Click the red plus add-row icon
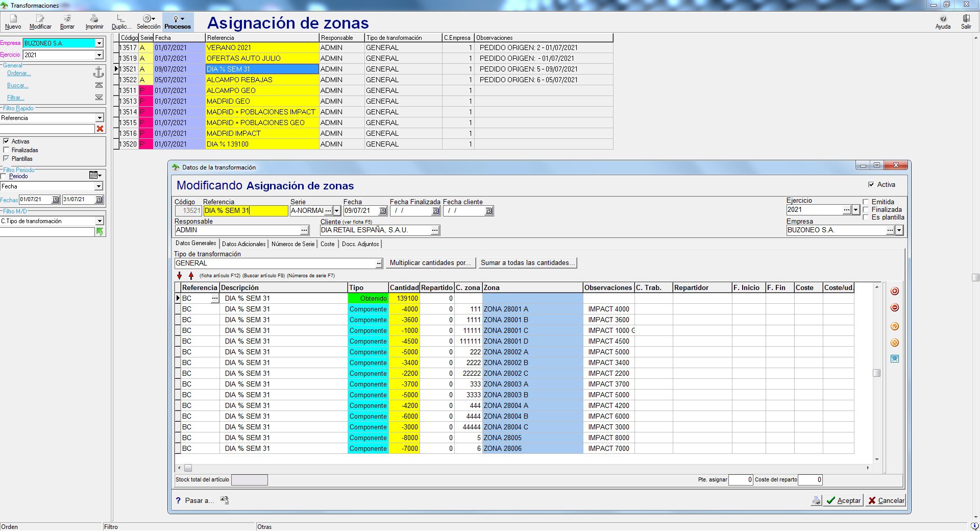 pyautogui.click(x=894, y=291)
